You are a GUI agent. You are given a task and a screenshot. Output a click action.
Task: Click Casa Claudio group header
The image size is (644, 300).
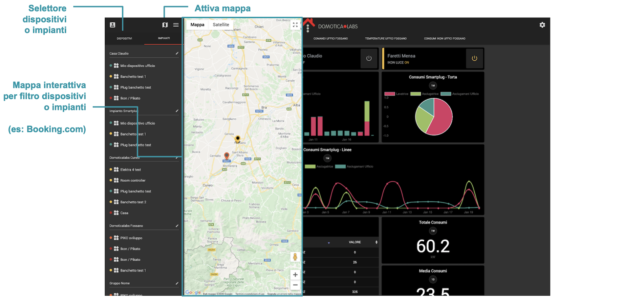click(x=119, y=53)
